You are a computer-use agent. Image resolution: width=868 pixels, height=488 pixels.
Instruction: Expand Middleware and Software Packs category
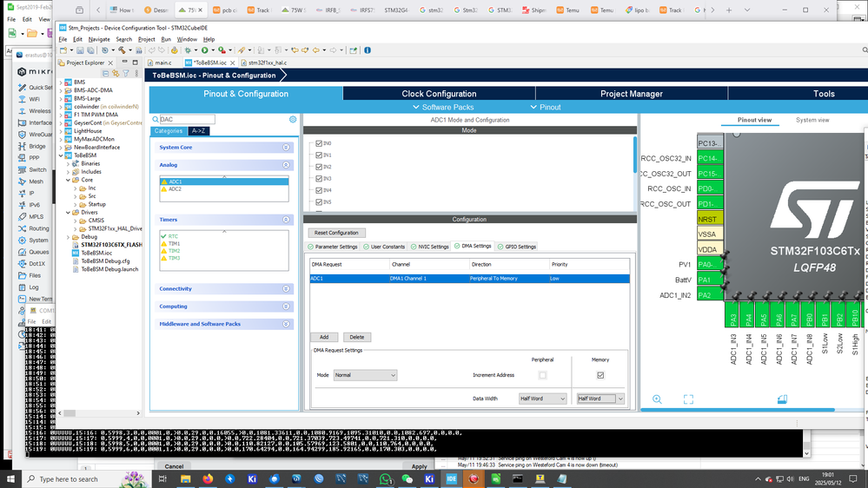[286, 324]
